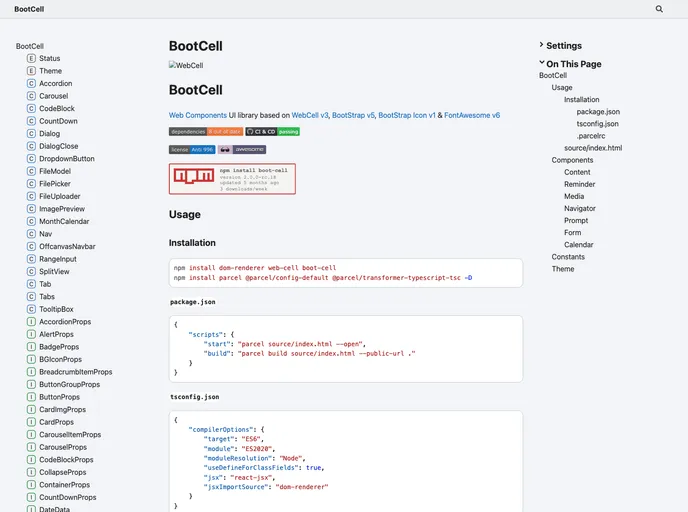Click the license Anti 996 badge

coord(192,150)
